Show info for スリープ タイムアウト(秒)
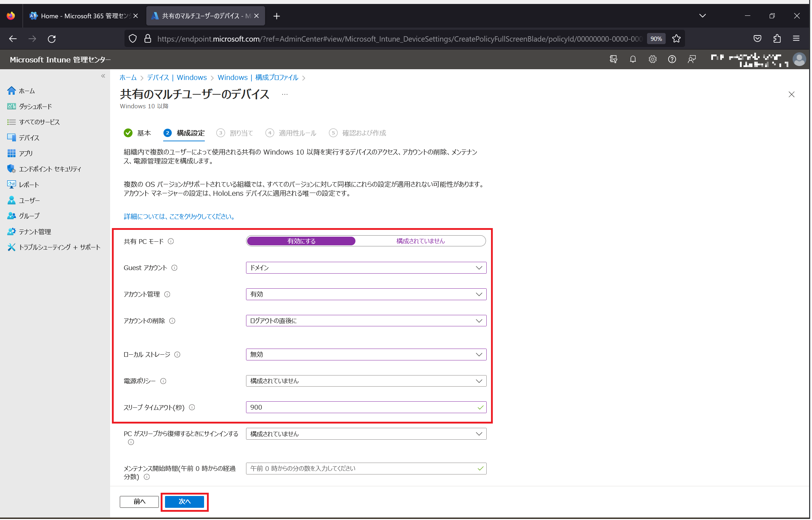Viewport: 812px width, 520px height. click(192, 408)
